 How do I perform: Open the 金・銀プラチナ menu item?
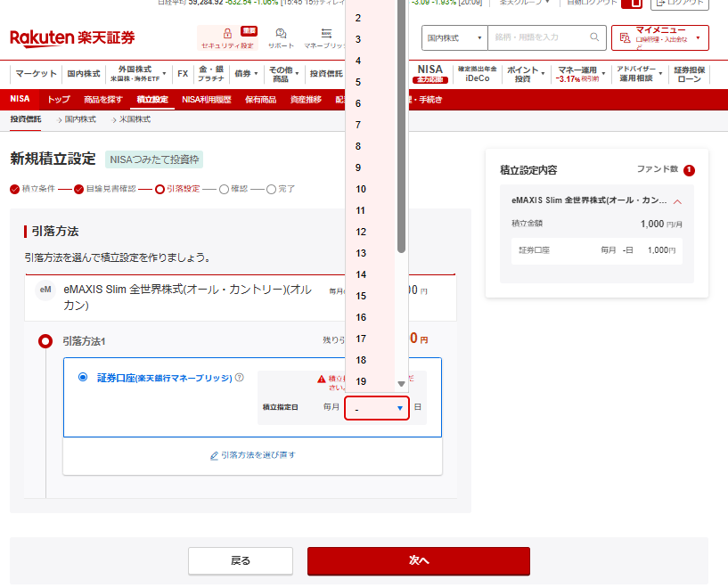(x=211, y=74)
